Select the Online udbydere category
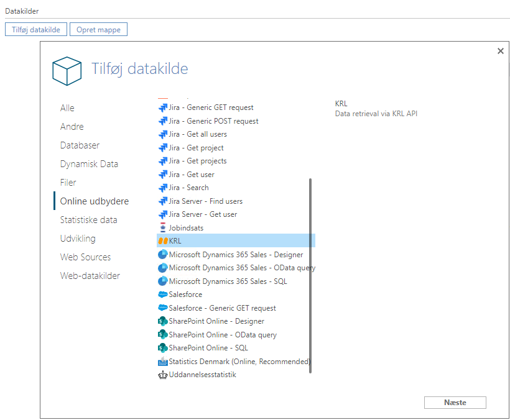The image size is (510, 420). 95,201
